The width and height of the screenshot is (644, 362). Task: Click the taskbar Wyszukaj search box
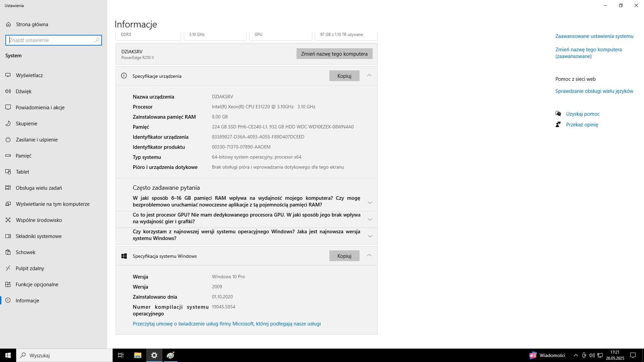tap(64, 355)
